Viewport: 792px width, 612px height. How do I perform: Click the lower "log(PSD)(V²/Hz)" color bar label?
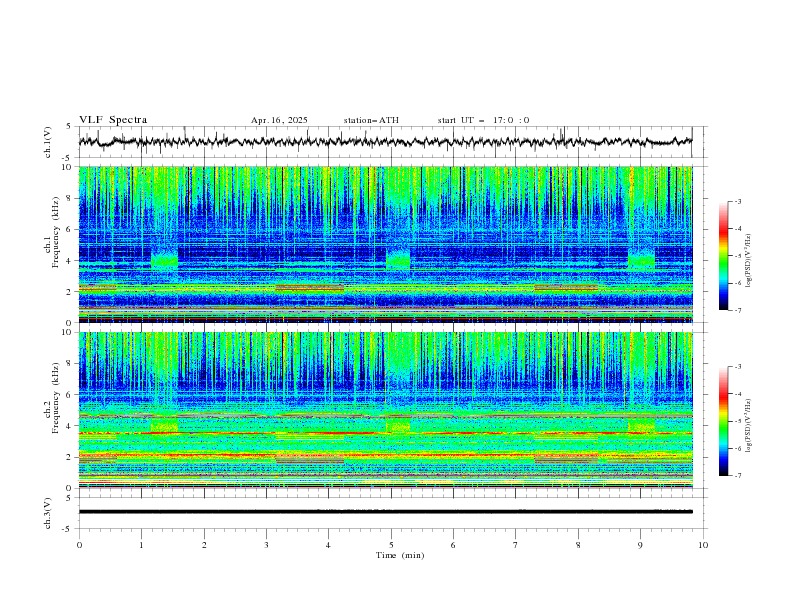tap(748, 425)
